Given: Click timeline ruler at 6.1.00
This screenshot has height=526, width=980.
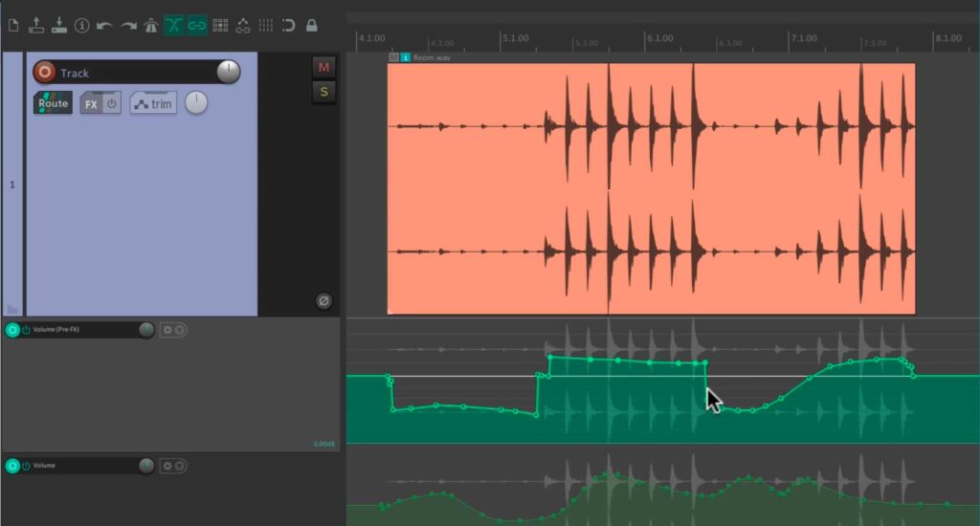Looking at the screenshot, I should point(660,38).
